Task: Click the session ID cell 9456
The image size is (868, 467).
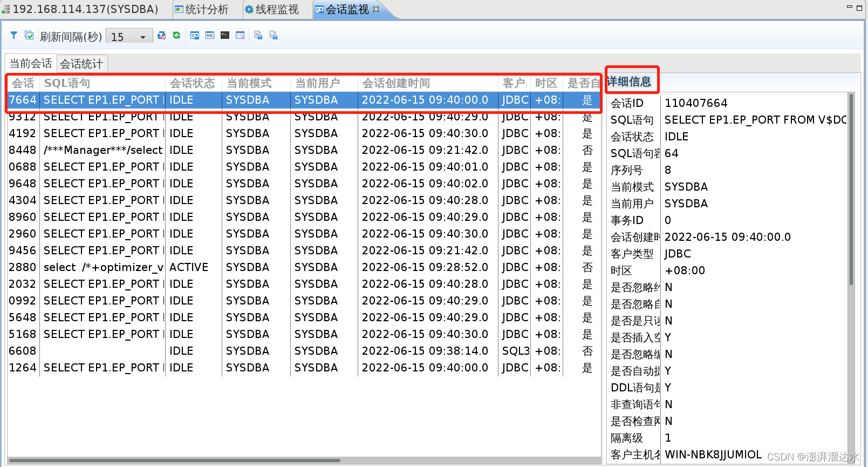Action: pos(23,251)
